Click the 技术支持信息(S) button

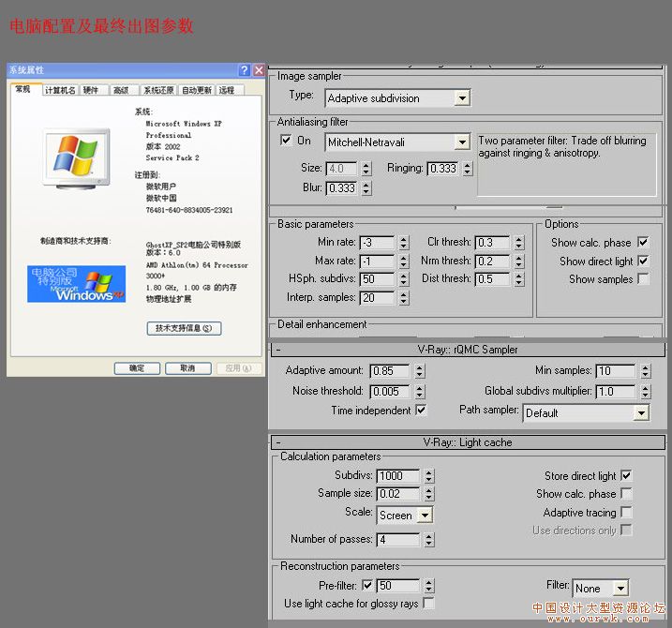click(184, 328)
